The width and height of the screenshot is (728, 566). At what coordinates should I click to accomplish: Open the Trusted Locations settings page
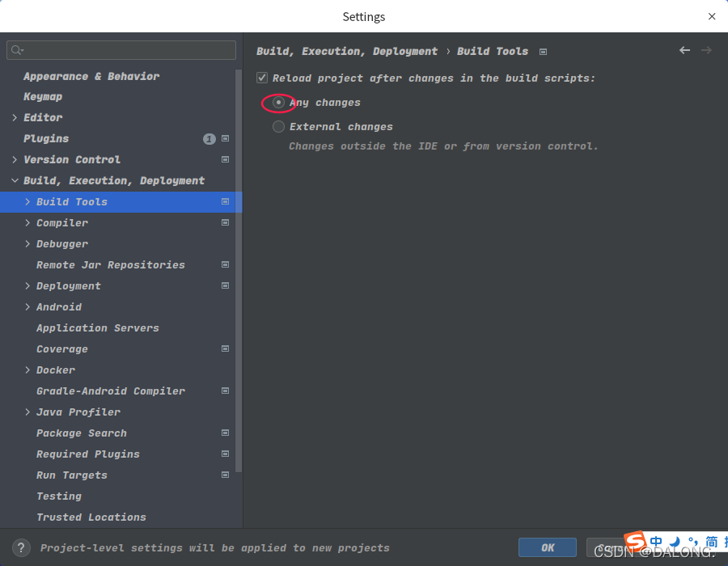pos(91,517)
